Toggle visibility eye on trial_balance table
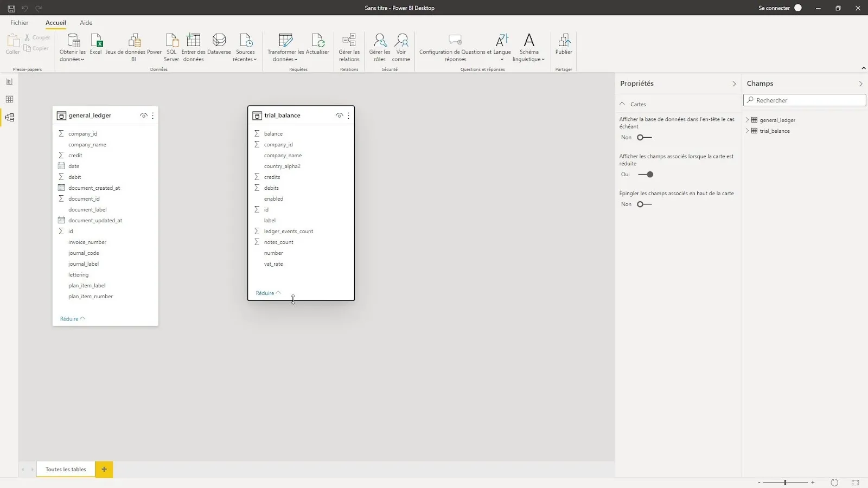Viewport: 868px width, 488px height. click(x=339, y=115)
